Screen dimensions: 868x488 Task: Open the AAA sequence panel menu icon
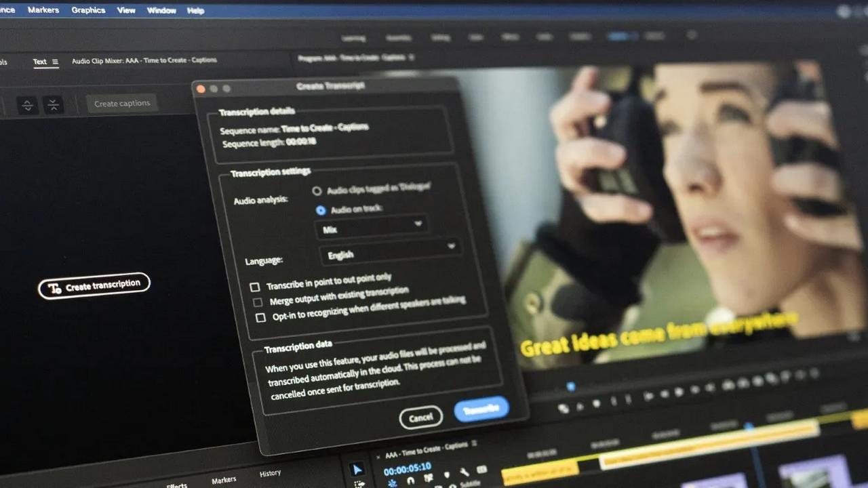click(x=475, y=444)
